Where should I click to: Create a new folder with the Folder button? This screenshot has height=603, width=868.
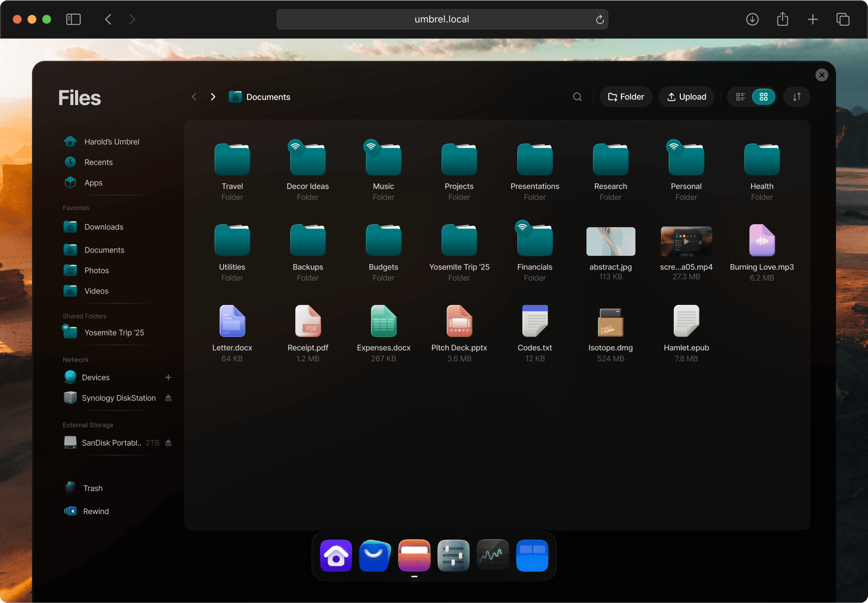pyautogui.click(x=626, y=97)
